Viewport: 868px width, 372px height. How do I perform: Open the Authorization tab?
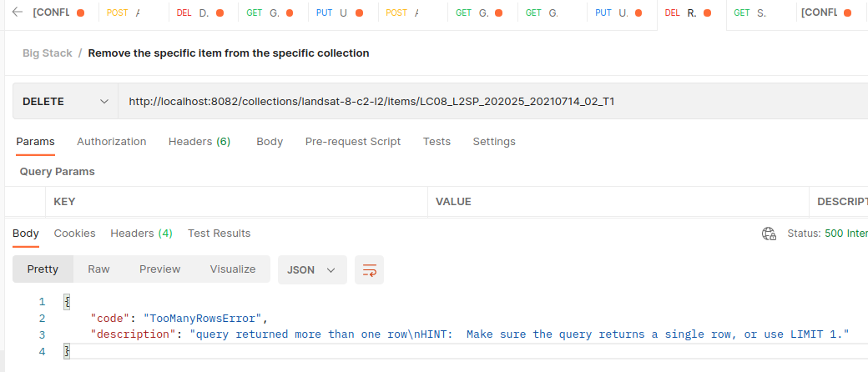111,142
